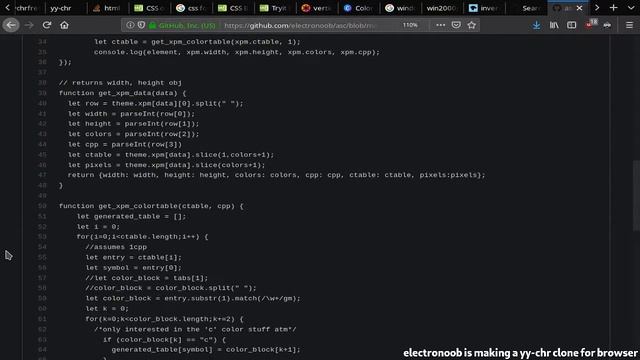The image size is (640, 360).
Task: Switch to the Tryit tab
Action: pos(275,8)
